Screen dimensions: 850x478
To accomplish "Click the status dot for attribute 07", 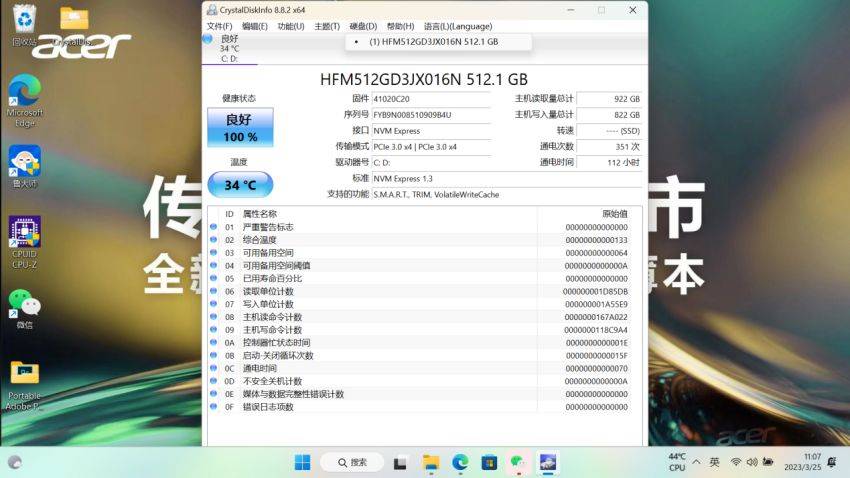I will point(214,304).
